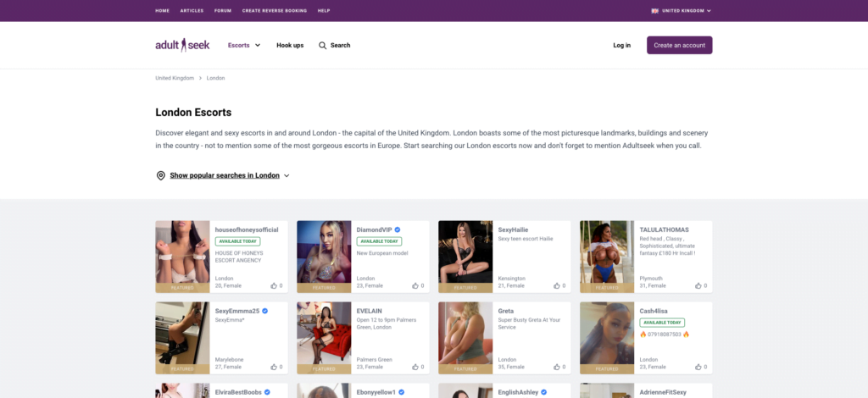Click the verified badge next to EnglishAshley
The width and height of the screenshot is (868, 398).
544,392
